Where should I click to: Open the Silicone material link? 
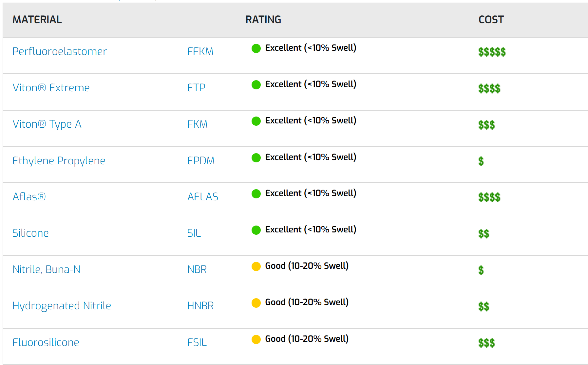(30, 233)
